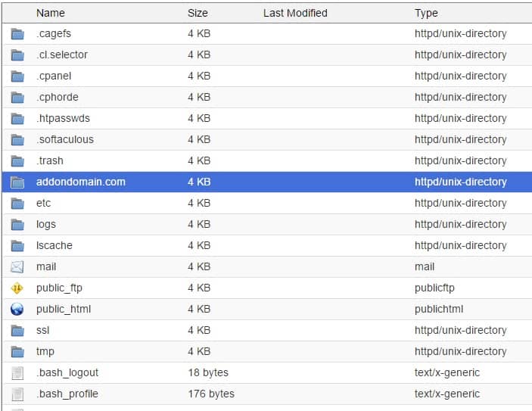The height and width of the screenshot is (411, 532).
Task: Select the ssl folder name
Action: pyautogui.click(x=42, y=330)
